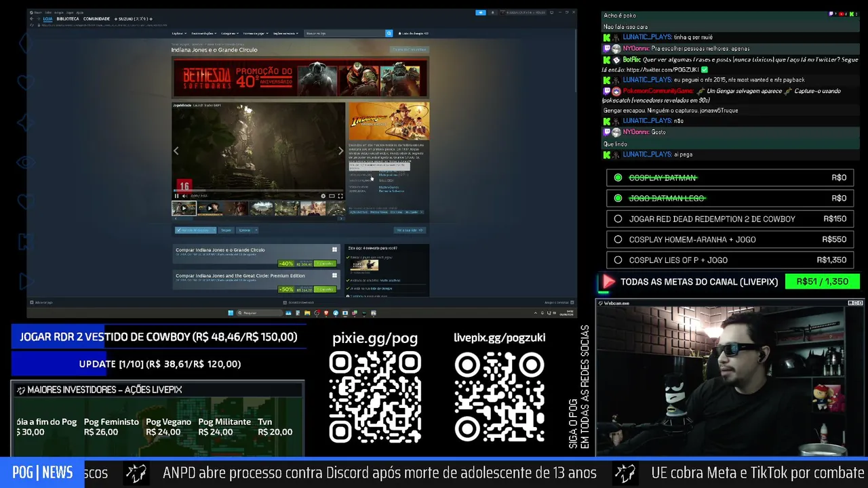This screenshot has width=868, height=488.
Task: Open the Brave browser icon on taskbar
Action: click(x=326, y=313)
